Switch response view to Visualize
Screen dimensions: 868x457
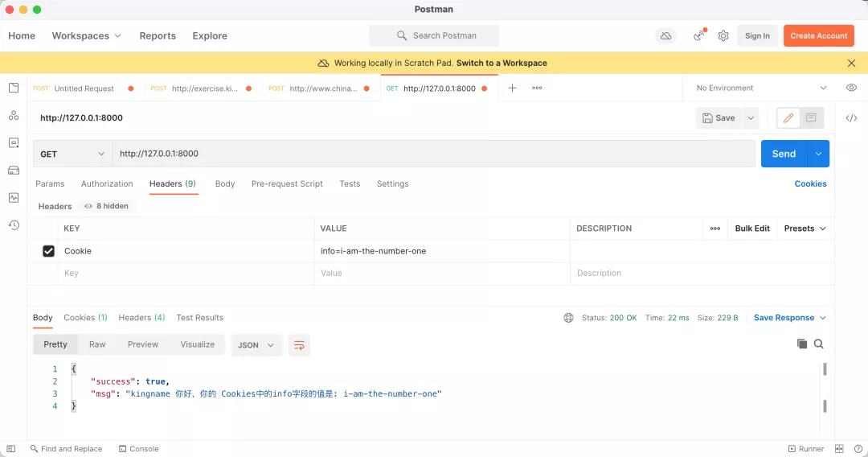coord(197,344)
